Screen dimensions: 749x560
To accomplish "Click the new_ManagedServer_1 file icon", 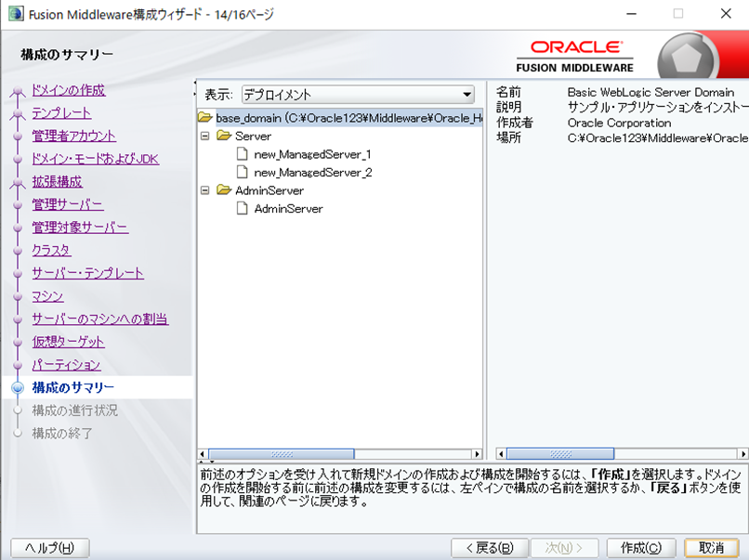I will [x=243, y=154].
